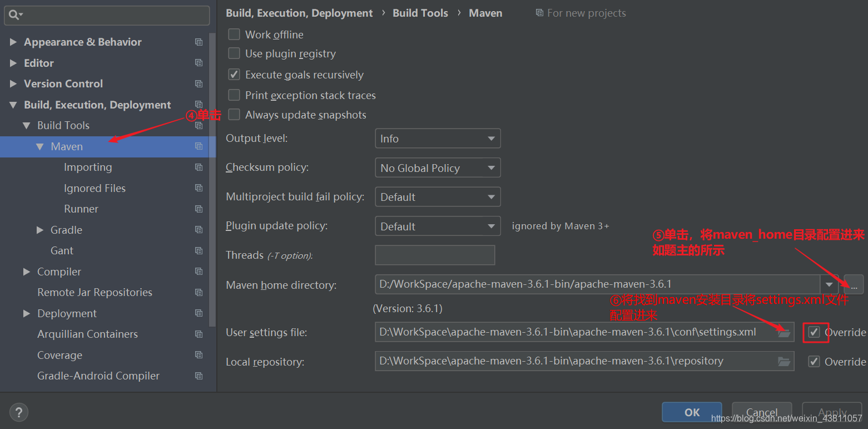Open help with the question mark button
The width and height of the screenshot is (868, 429).
19,412
